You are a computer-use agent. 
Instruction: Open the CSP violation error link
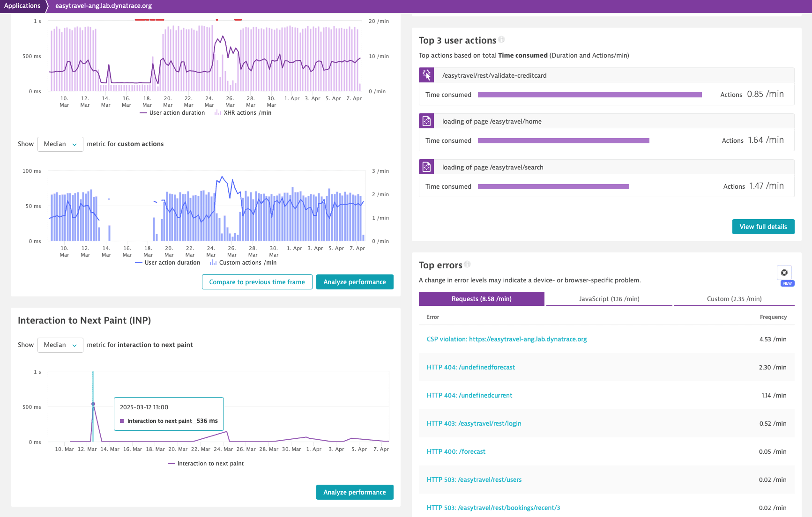point(507,339)
